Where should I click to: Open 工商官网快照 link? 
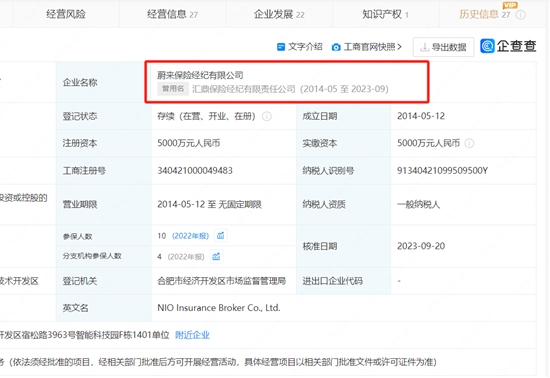click(373, 47)
